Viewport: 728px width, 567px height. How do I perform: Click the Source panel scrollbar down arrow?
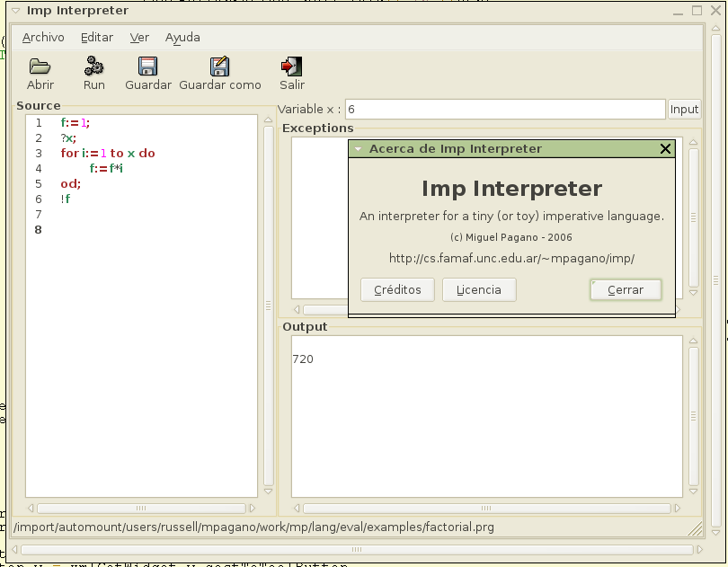tap(267, 491)
